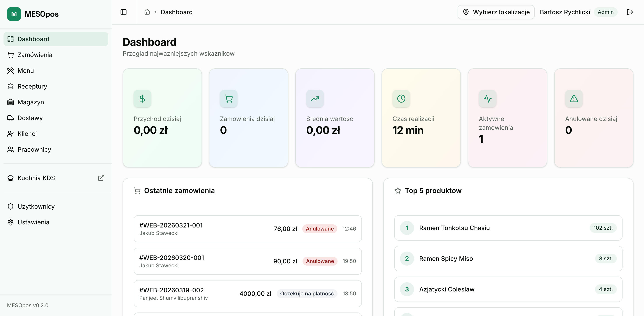Select Dashboard in the breadcrumb

(x=177, y=12)
